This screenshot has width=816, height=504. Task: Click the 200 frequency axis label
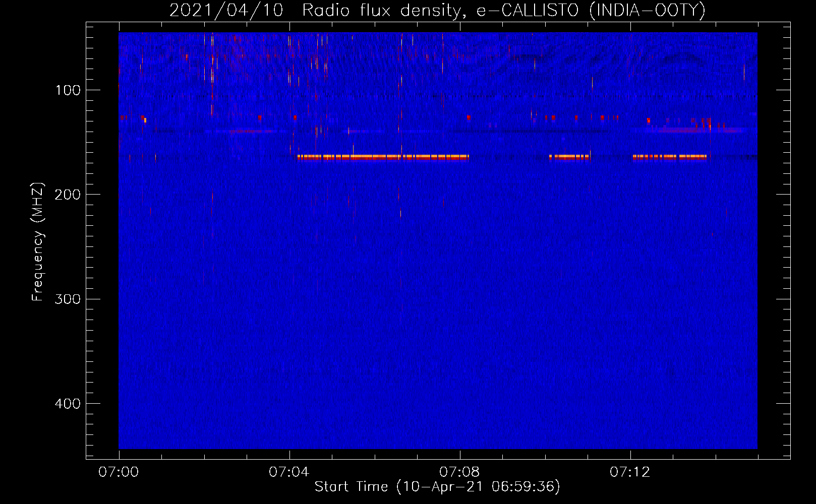(67, 195)
